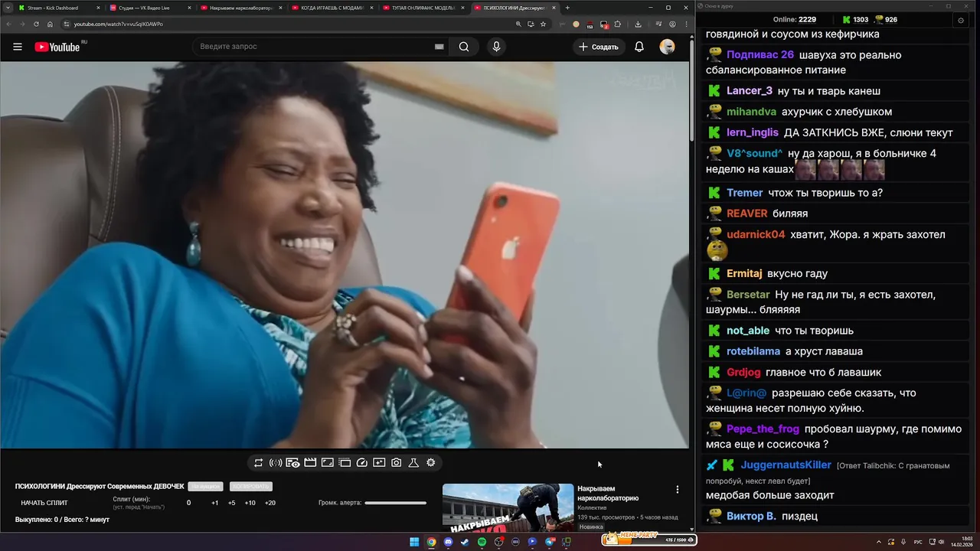Viewport: 980px width, 551px height.
Task: Click the screen-plus icon in player toolbar
Action: 379,463
